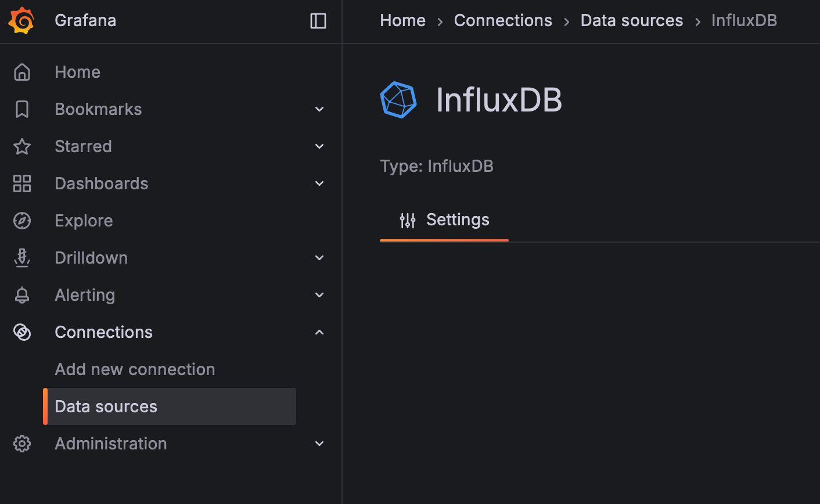Open Alerting in the sidebar
The image size is (820, 504).
(85, 295)
